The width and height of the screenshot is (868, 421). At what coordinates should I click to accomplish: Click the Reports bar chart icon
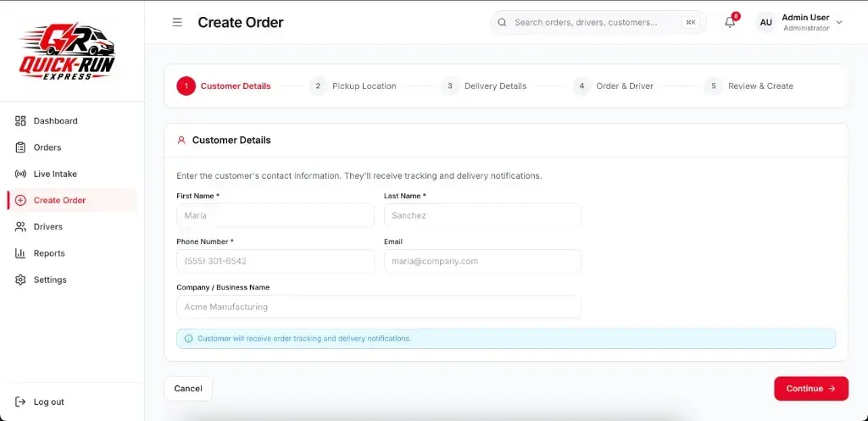(x=20, y=253)
